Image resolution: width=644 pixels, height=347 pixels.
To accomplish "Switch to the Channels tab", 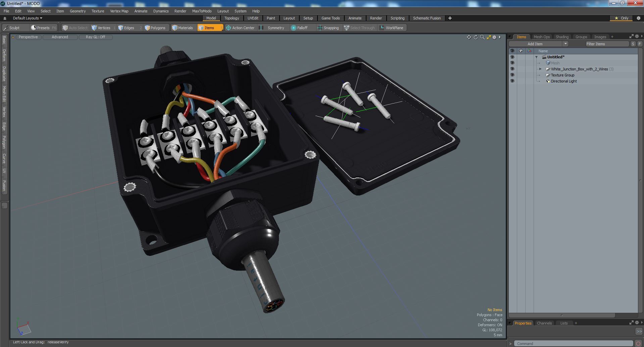I will pos(544,323).
